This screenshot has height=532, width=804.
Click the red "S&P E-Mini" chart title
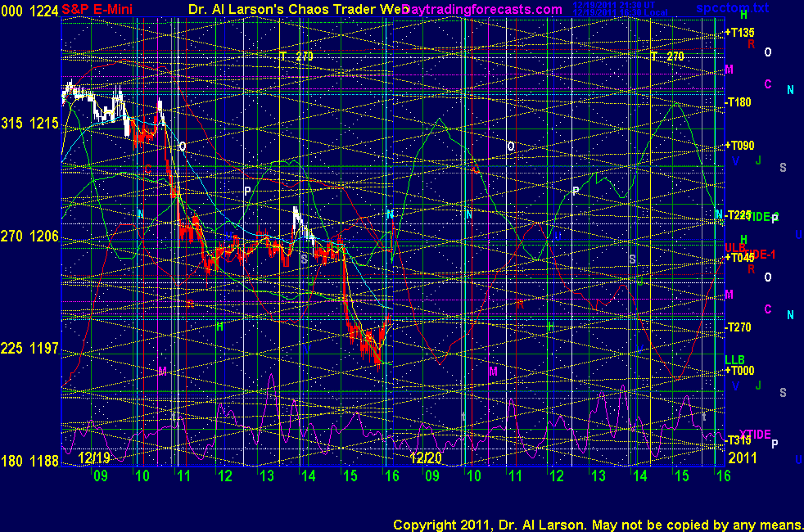tap(97, 9)
